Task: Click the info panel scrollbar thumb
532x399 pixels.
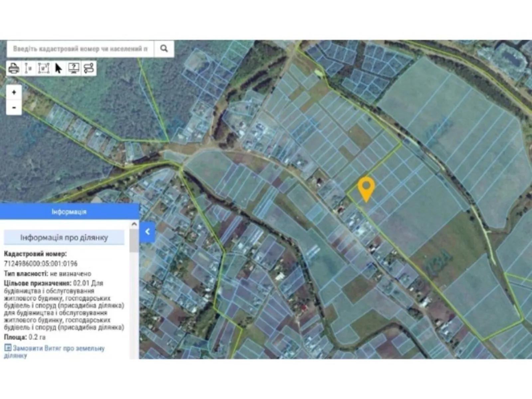Action: pos(134,241)
